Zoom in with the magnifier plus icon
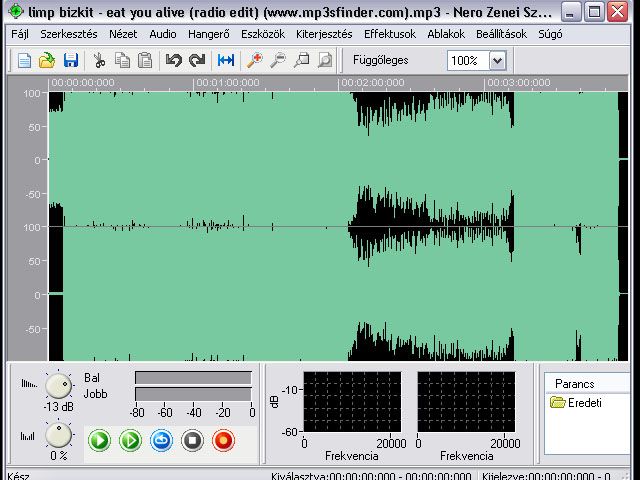 coord(255,60)
